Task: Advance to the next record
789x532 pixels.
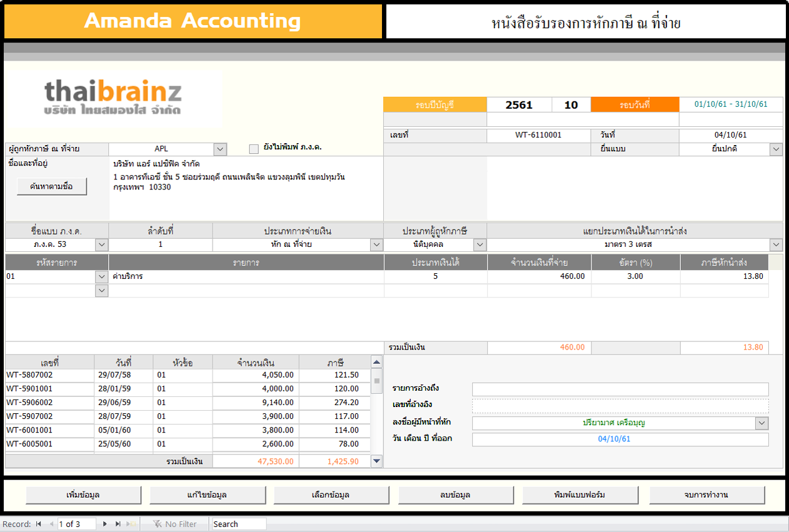Action: click(x=104, y=524)
